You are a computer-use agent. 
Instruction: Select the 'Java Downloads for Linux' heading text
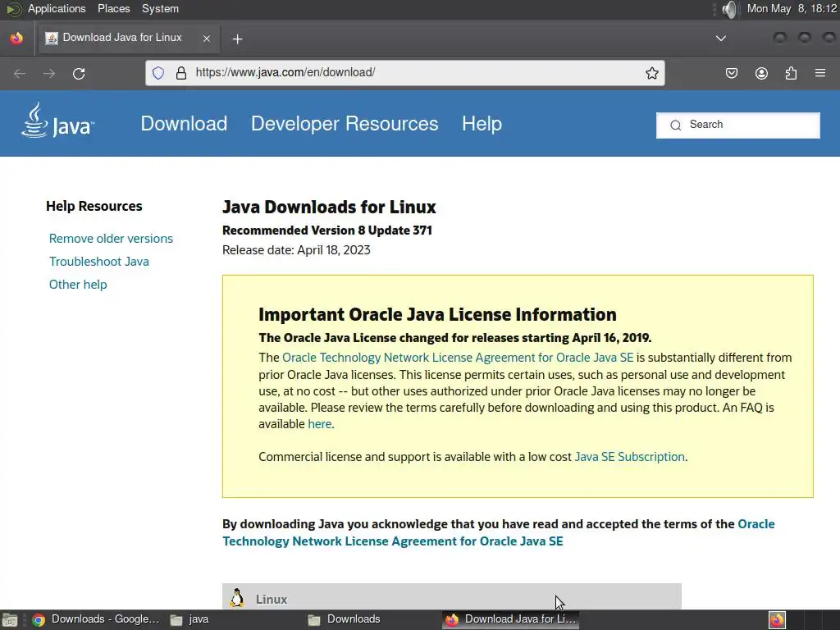point(329,207)
